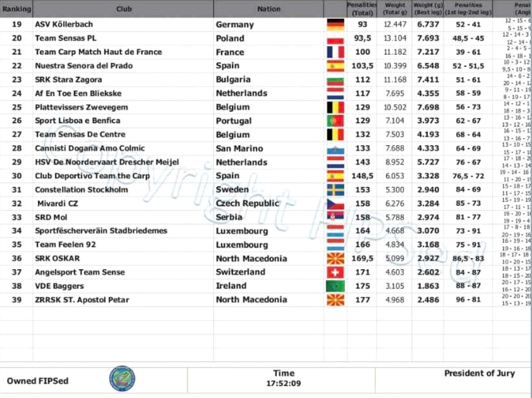Click the President of Jury label

coord(479,373)
